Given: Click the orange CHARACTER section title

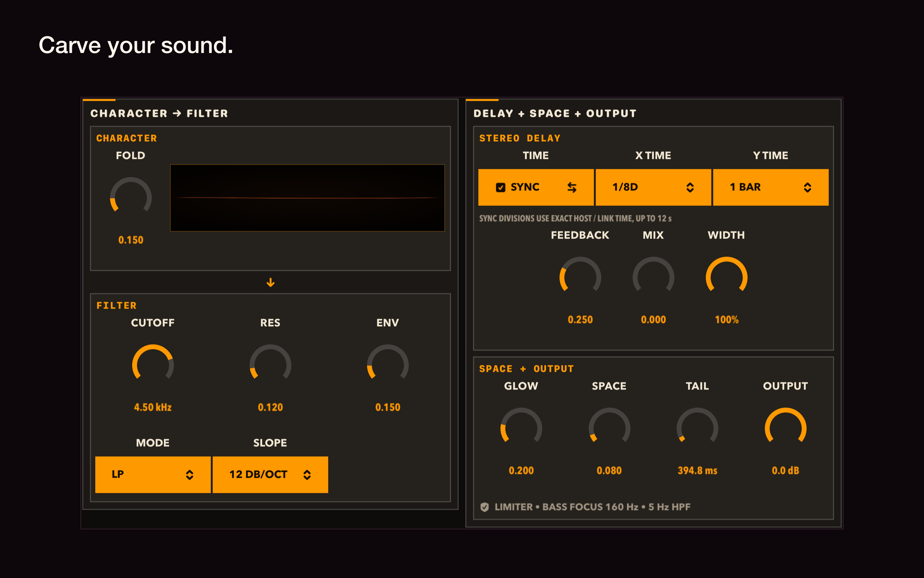Looking at the screenshot, I should coord(126,138).
